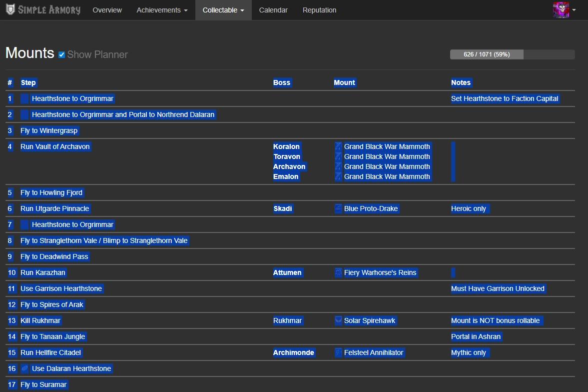588x392 pixels.
Task: Click the Simple Armory shield logo
Action: (10, 9)
